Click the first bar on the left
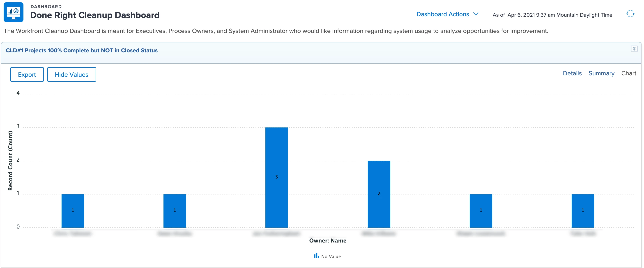Viewport: 644px width, 268px height. (73, 210)
